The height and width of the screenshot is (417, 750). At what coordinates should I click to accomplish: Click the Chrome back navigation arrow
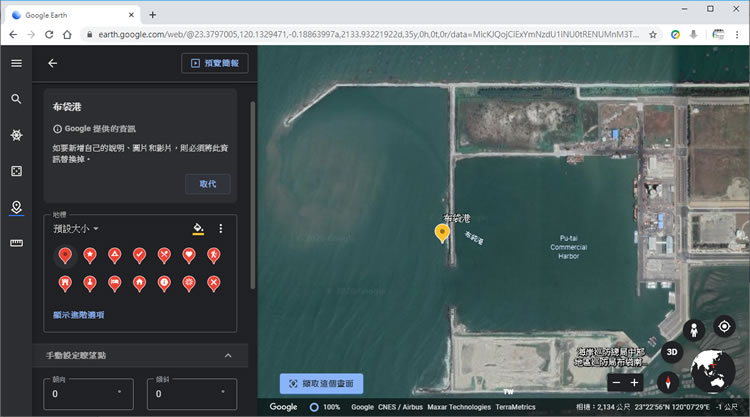click(x=13, y=34)
